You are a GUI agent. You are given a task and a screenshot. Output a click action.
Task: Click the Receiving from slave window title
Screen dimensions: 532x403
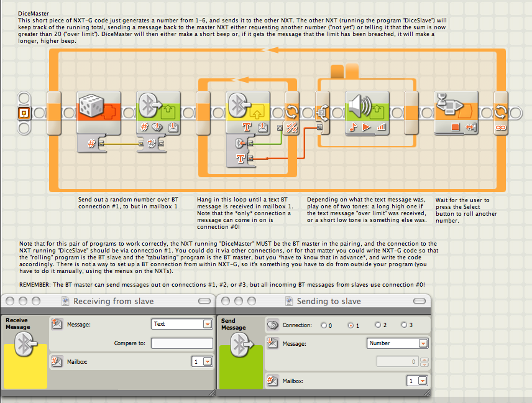[113, 301]
